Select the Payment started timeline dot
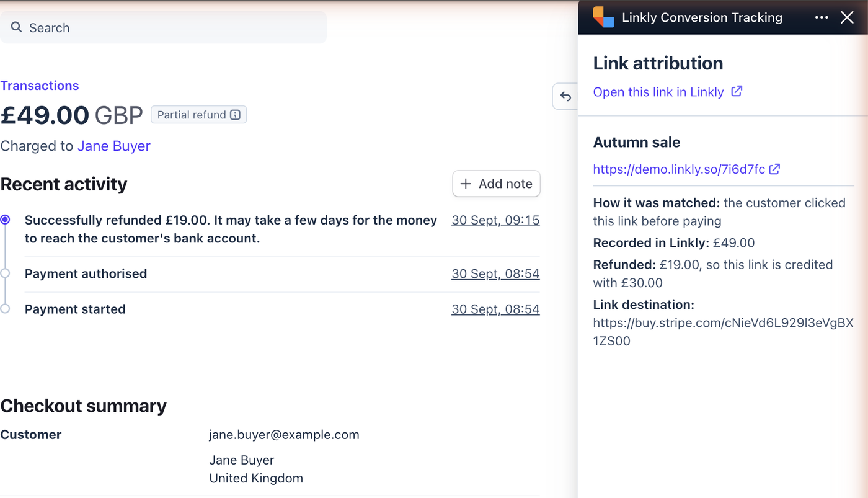This screenshot has height=498, width=868. coord(6,309)
